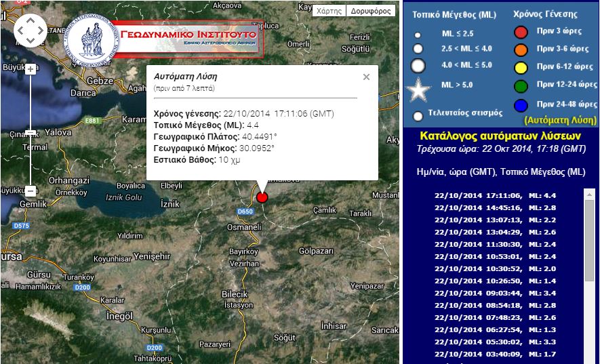
Task: Pan the map right with the arrow control
Action: pos(40,30)
